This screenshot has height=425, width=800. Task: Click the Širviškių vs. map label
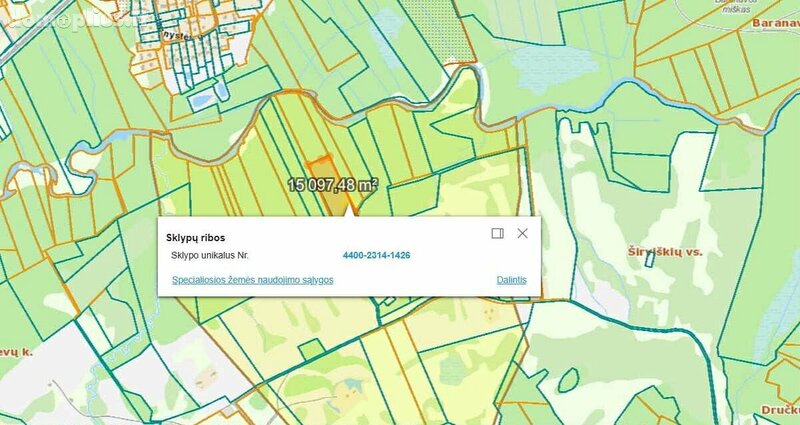click(x=665, y=252)
